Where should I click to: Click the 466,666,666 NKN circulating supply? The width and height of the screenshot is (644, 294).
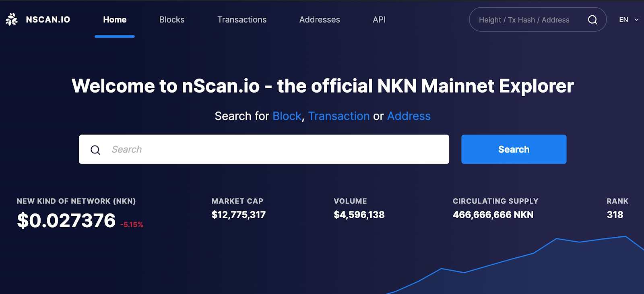(x=493, y=215)
